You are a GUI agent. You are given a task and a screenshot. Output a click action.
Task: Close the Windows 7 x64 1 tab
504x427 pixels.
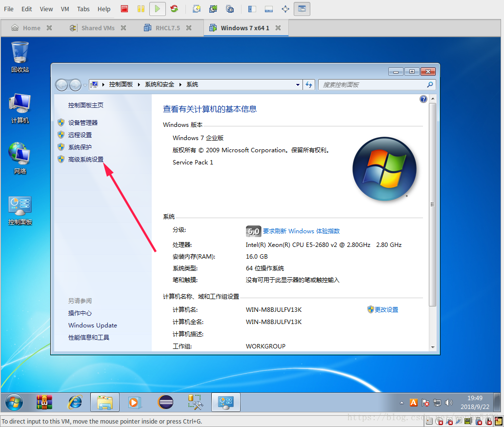(278, 28)
